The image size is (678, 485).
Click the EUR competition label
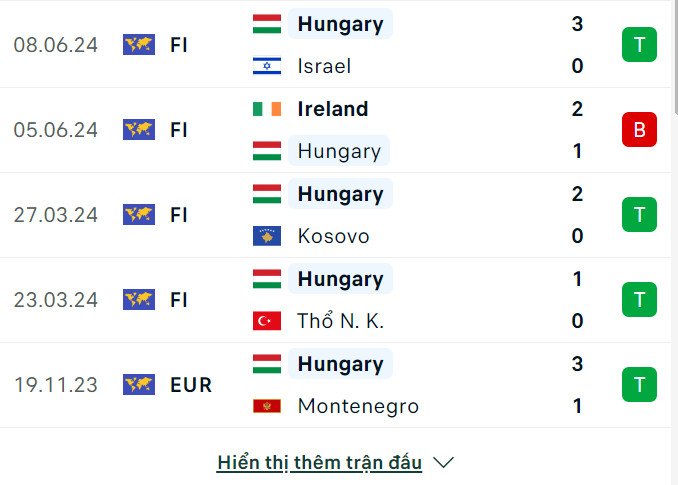pyautogui.click(x=191, y=385)
